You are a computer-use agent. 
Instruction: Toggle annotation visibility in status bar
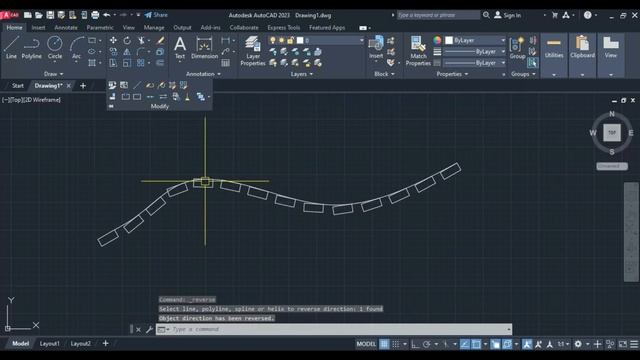point(527,344)
